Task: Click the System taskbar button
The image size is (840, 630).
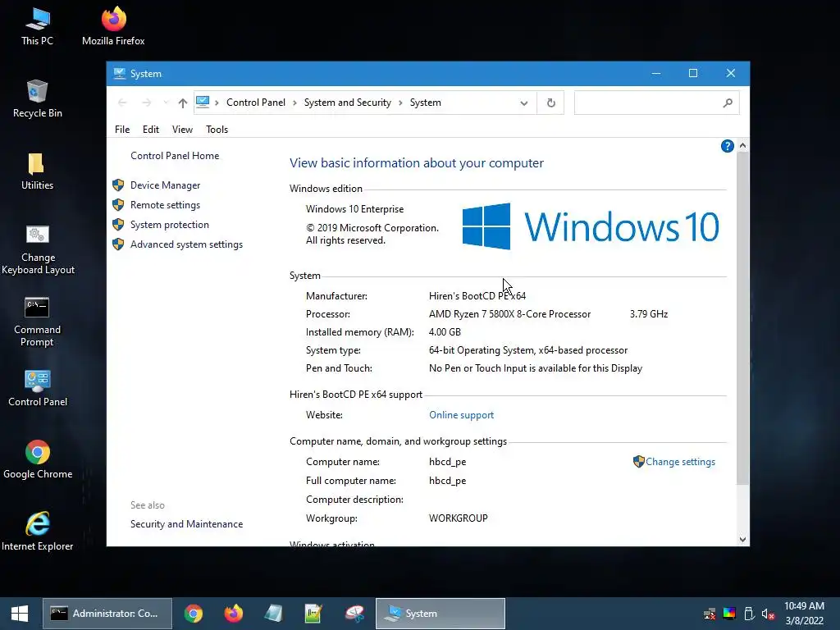Action: click(x=441, y=614)
